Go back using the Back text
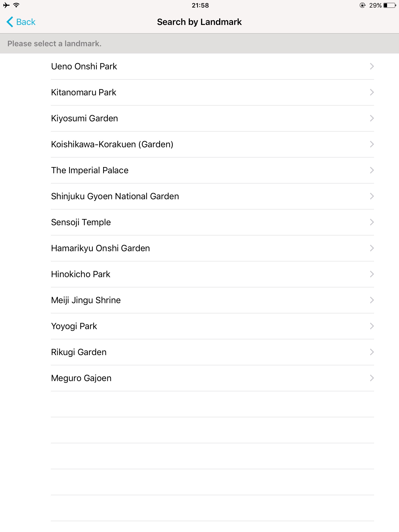This screenshot has height=532, width=399. [26, 22]
